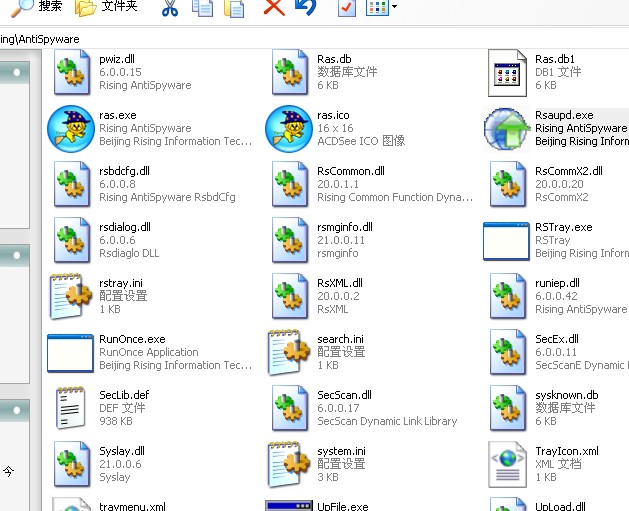Click the traymenu.xml file name

132,506
